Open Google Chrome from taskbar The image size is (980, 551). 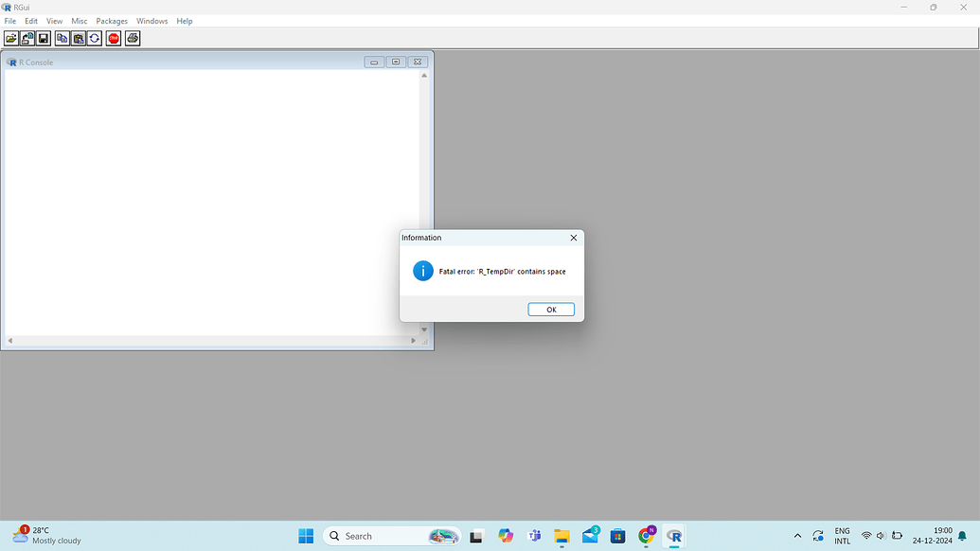pos(647,536)
